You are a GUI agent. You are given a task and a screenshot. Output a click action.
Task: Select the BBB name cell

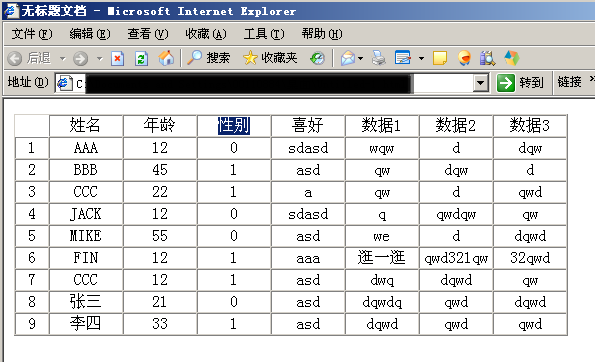pos(86,170)
